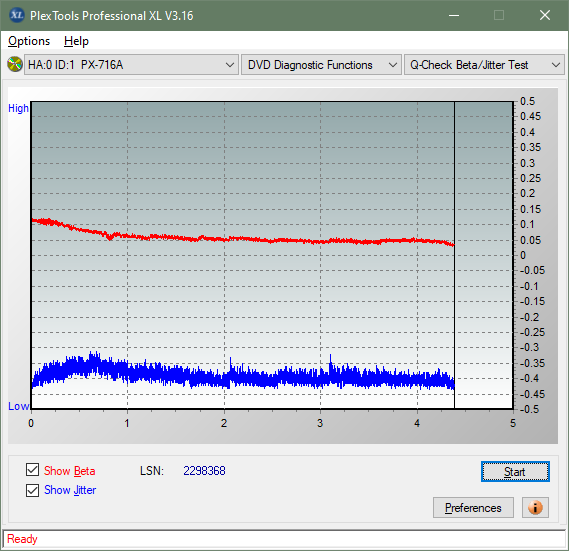Open the Help menu
The width and height of the screenshot is (569, 551).
pyautogui.click(x=76, y=41)
